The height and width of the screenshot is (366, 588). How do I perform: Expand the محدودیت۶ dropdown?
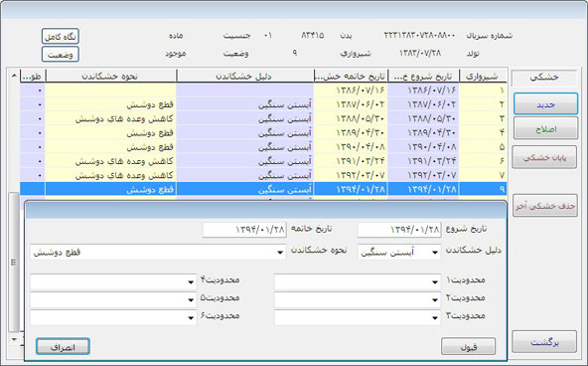tap(191, 317)
